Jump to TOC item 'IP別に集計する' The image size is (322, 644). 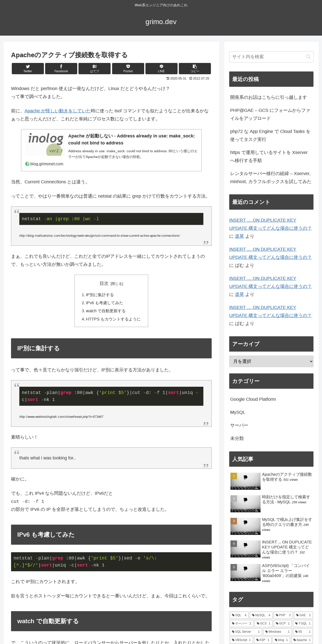click(x=100, y=295)
